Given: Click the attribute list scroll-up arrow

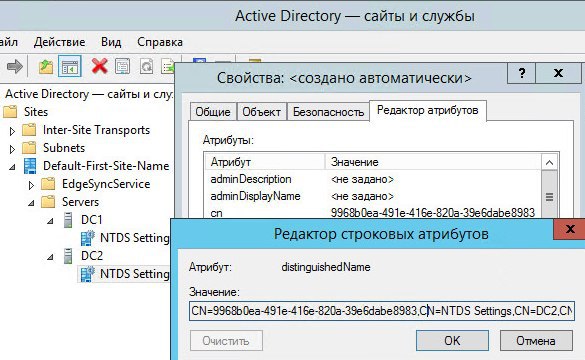Looking at the screenshot, I should [549, 162].
